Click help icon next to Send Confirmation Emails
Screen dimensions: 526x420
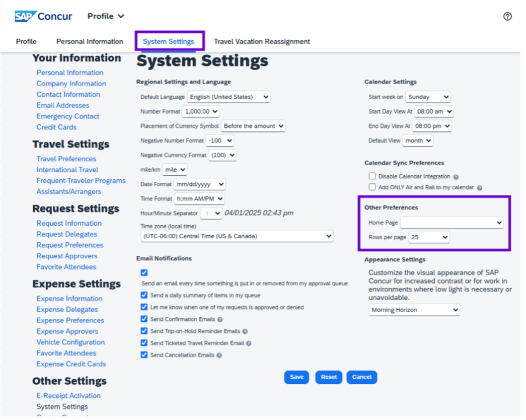pyautogui.click(x=220, y=320)
